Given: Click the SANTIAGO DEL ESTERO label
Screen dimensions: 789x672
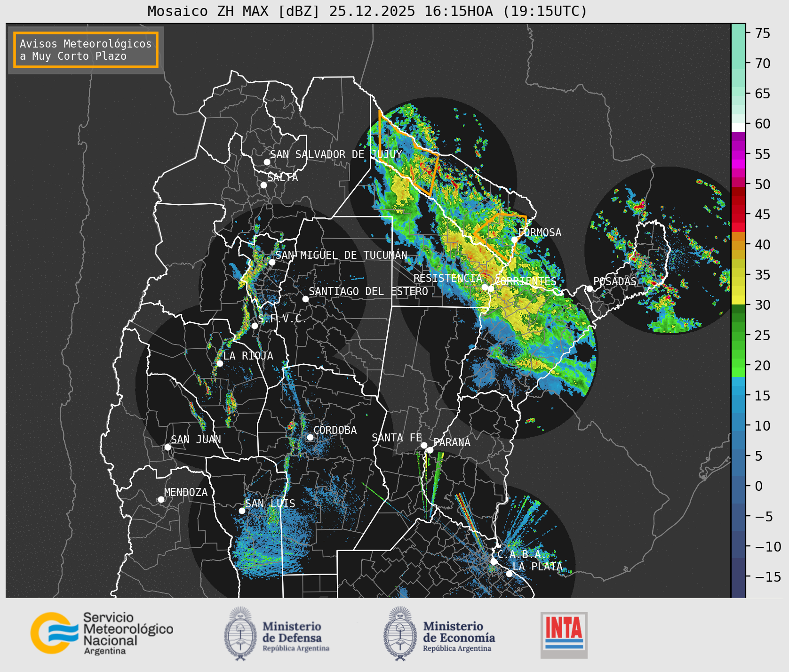Looking at the screenshot, I should 368,291.
